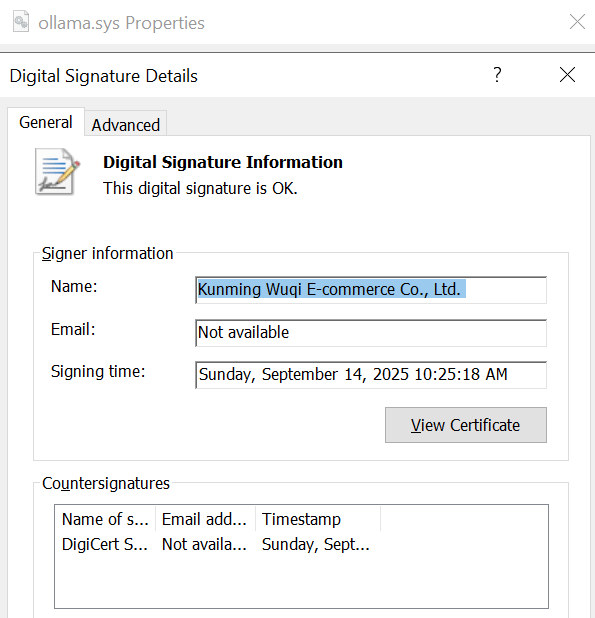The height and width of the screenshot is (618, 595).
Task: Click the 'Countersignatures' group label
Action: coord(106,484)
